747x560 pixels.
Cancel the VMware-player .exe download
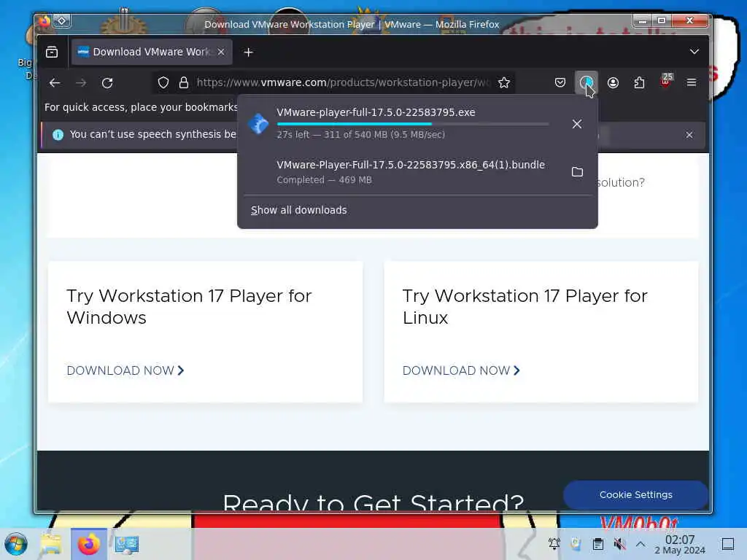[x=577, y=124]
